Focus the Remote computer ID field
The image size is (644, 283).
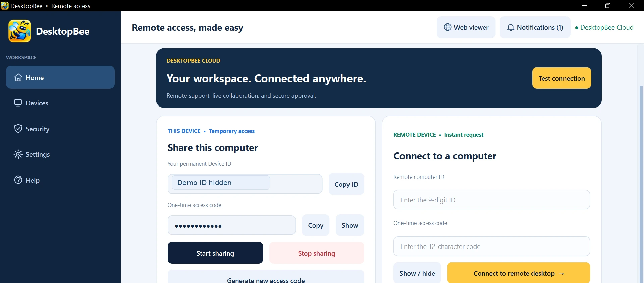pyautogui.click(x=492, y=200)
